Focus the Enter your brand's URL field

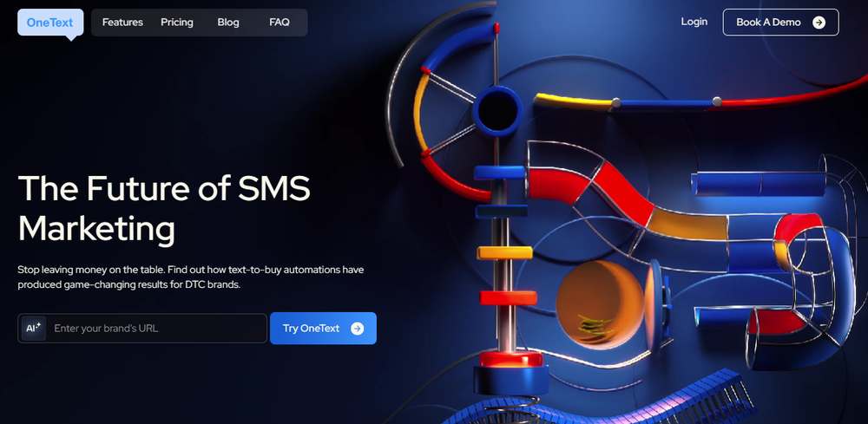[x=142, y=329]
